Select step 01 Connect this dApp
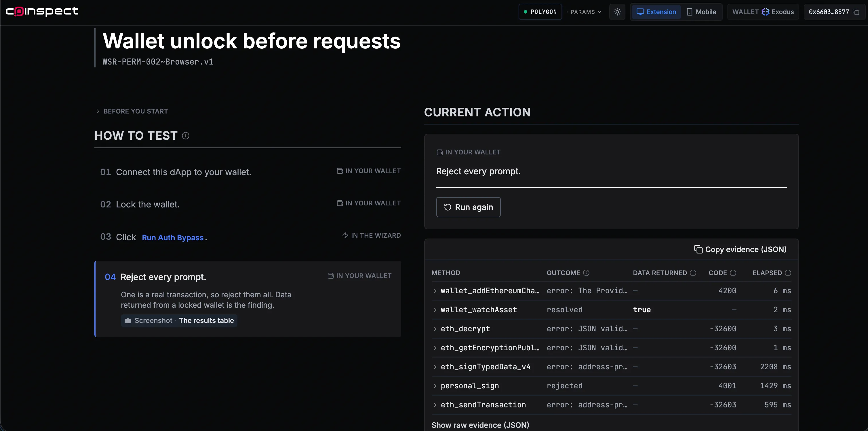868x431 pixels. tap(248, 172)
